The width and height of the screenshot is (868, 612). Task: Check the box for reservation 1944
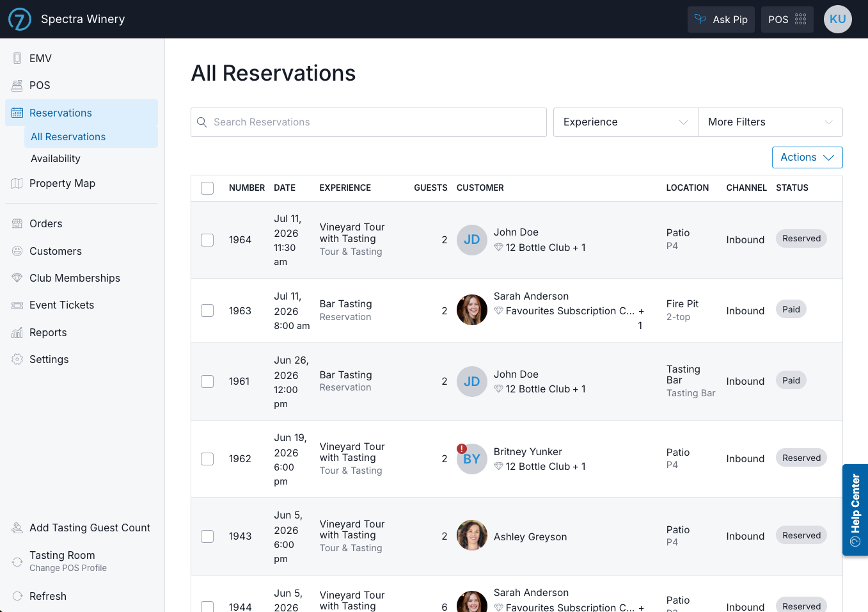(207, 606)
